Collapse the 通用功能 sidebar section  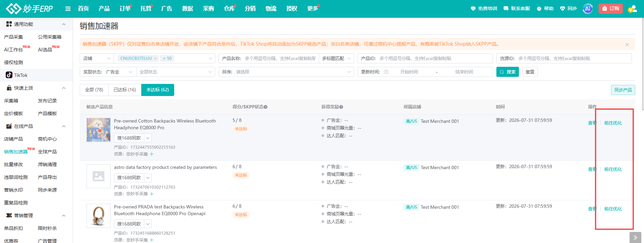pos(64,24)
